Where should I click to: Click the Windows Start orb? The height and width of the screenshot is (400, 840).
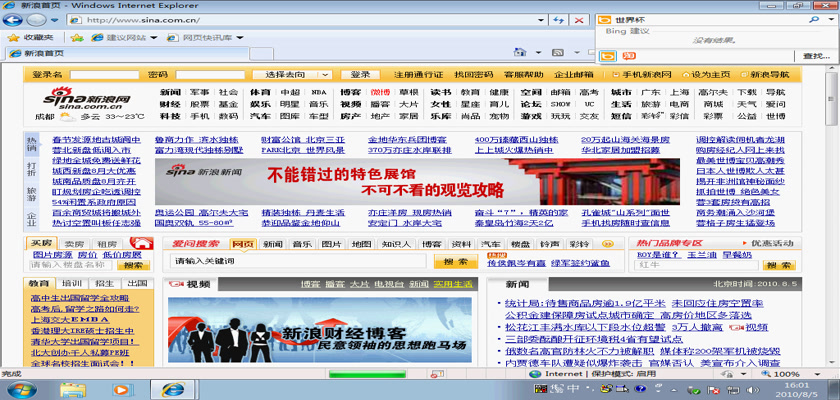[x=22, y=388]
